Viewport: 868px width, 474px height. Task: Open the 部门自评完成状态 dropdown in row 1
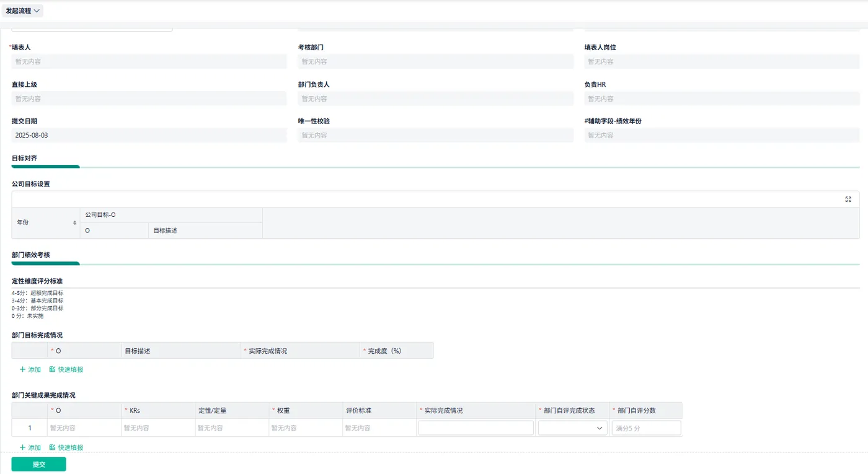click(x=573, y=428)
